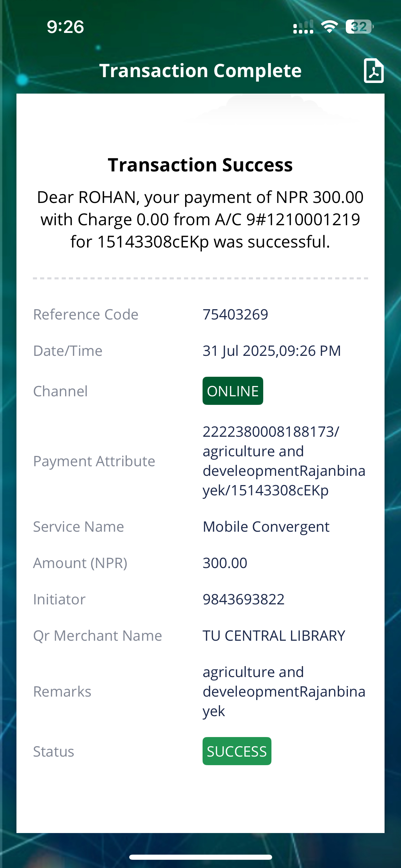
Task: Tap the Payment Attribute value text
Action: [x=284, y=461]
